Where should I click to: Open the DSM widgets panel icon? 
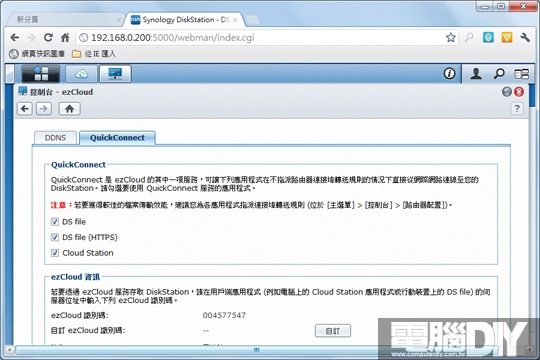521,74
